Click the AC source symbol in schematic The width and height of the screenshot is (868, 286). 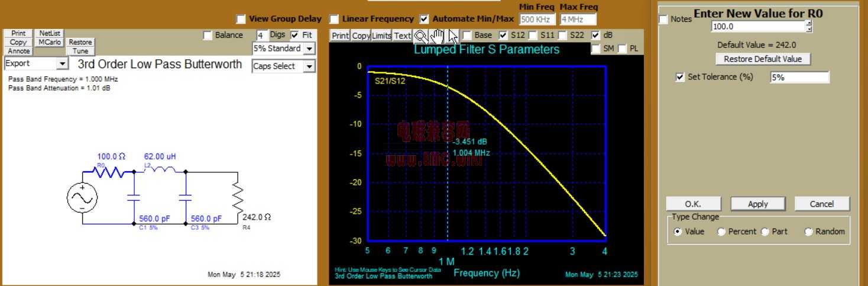(x=82, y=198)
